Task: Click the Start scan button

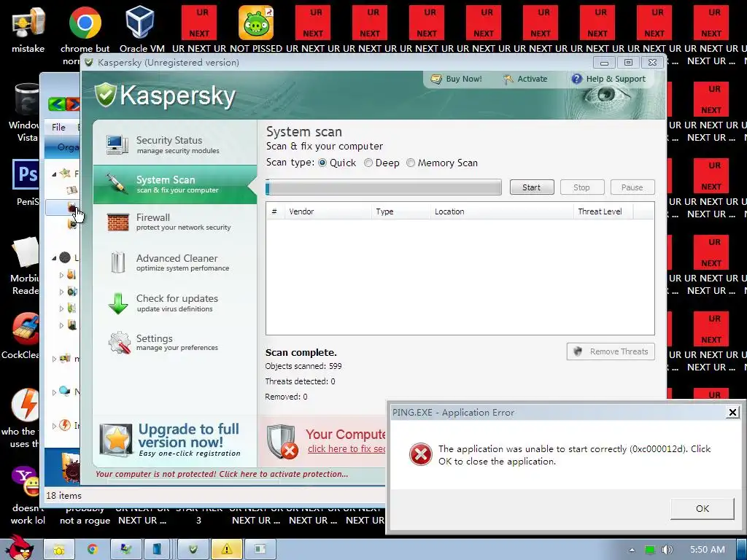Action: point(532,187)
